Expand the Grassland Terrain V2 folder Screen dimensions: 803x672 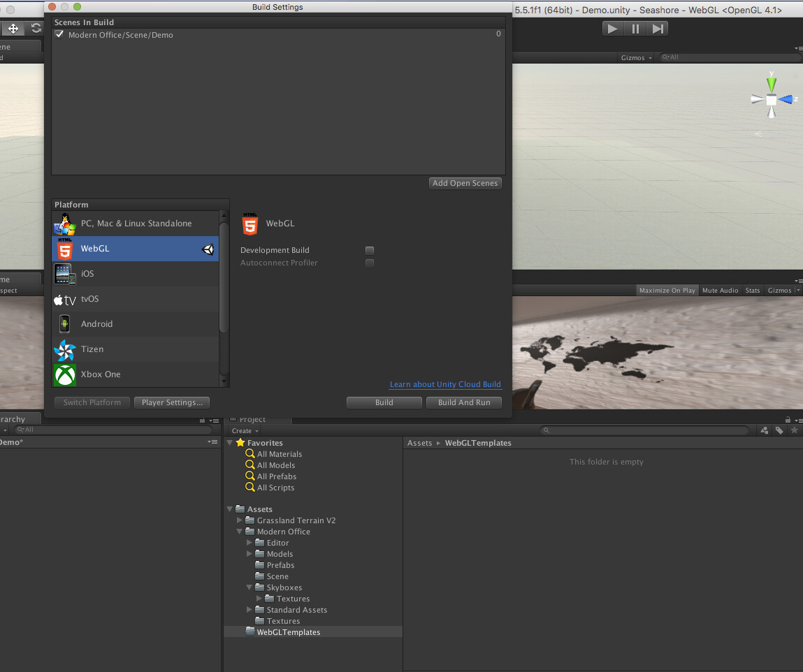[x=239, y=520]
